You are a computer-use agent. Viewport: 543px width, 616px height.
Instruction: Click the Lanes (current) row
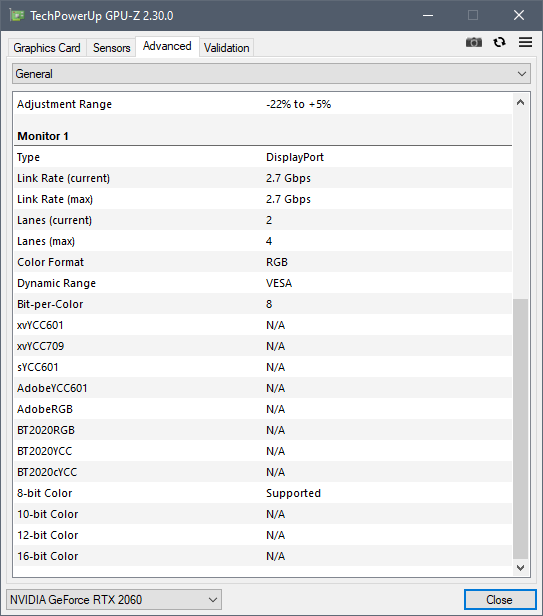[263, 220]
